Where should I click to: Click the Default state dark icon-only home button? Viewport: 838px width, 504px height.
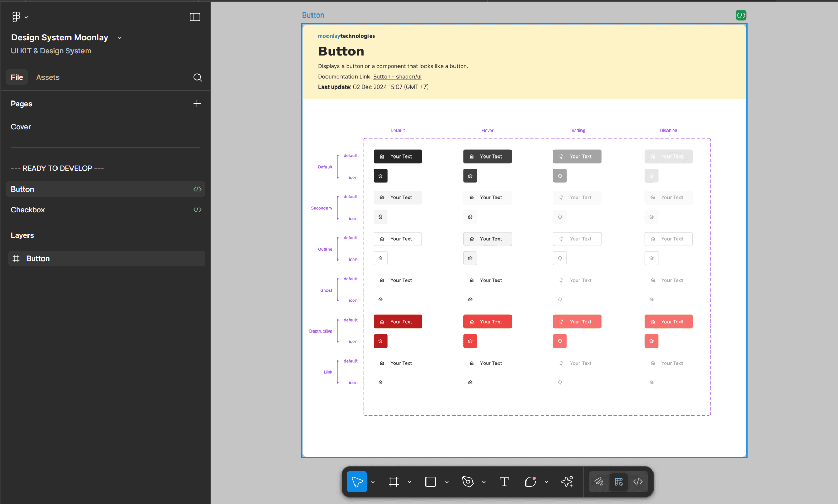380,176
